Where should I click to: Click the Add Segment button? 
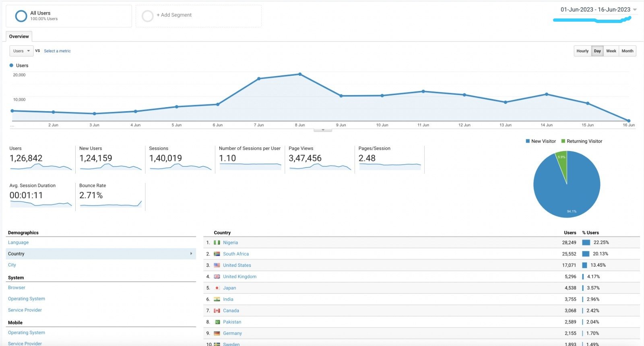click(x=198, y=16)
